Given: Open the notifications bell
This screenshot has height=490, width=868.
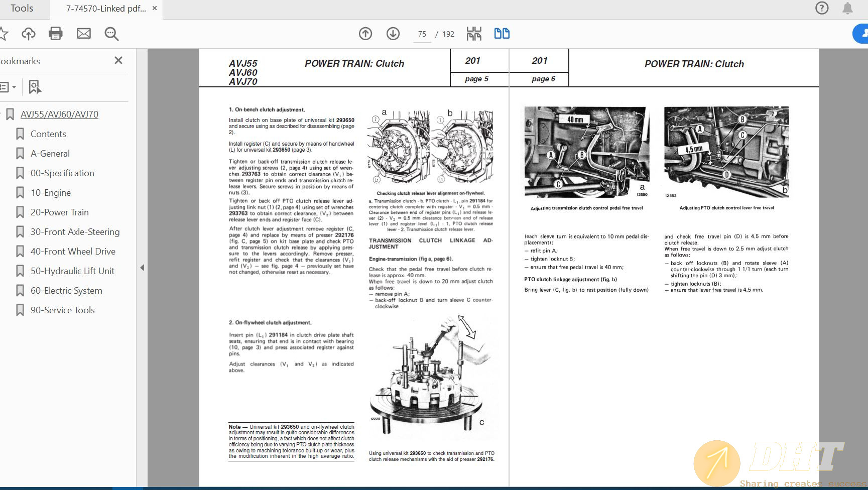Looking at the screenshot, I should click(847, 8).
